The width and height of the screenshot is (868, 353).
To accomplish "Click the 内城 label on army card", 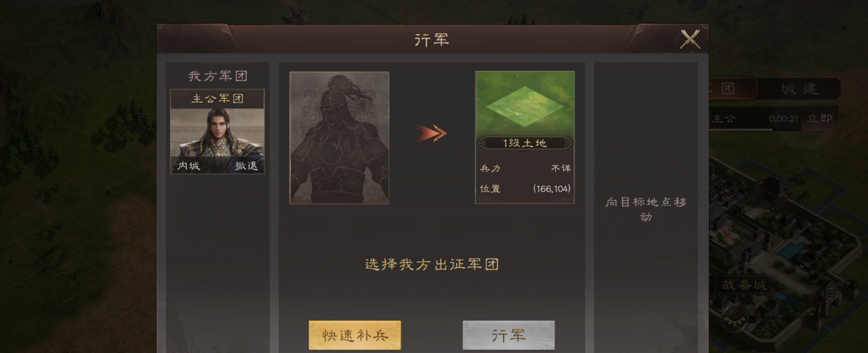I will click(x=188, y=166).
